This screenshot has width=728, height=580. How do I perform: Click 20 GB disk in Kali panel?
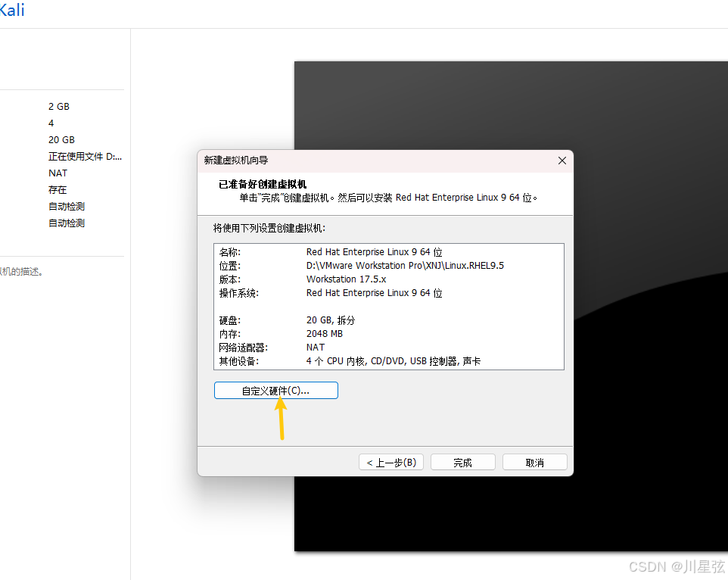pos(61,140)
